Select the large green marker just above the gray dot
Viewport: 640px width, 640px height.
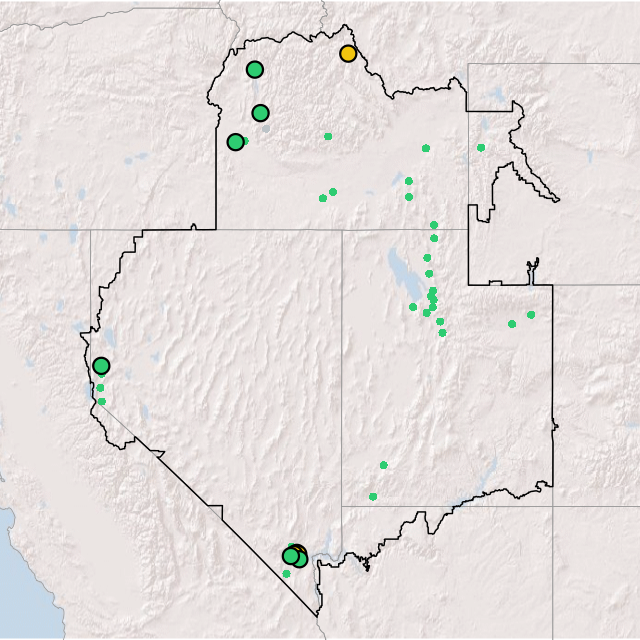[260, 113]
